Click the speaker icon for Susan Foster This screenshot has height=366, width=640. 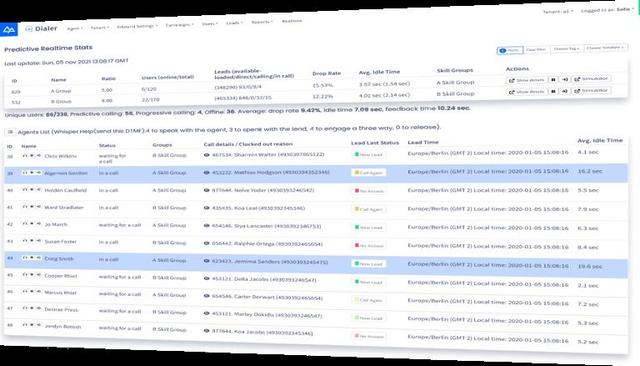[38, 241]
